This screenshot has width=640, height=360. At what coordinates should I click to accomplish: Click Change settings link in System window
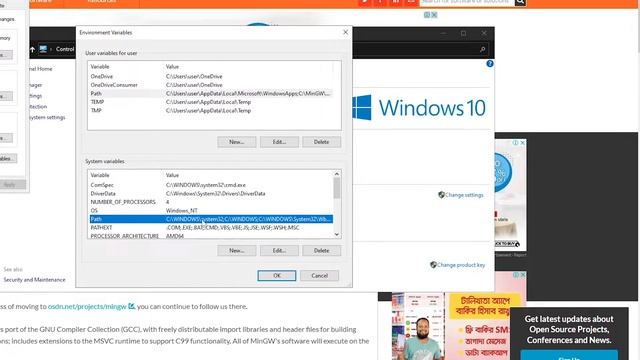464,195
